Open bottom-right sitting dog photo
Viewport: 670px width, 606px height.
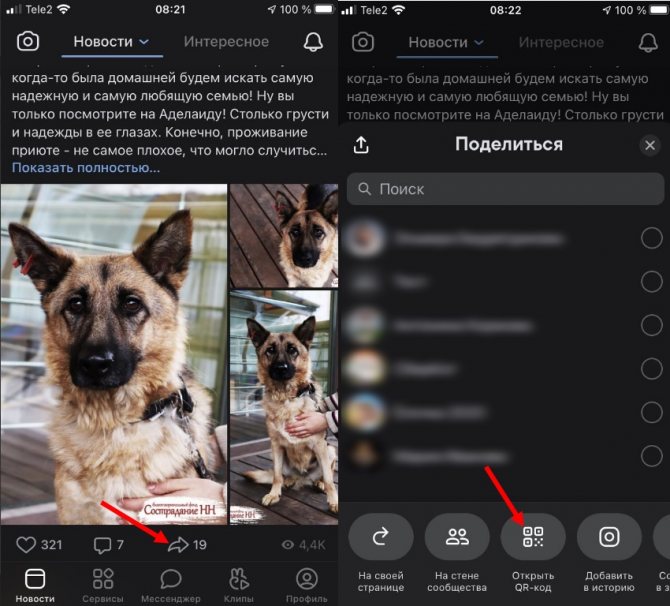[x=284, y=407]
